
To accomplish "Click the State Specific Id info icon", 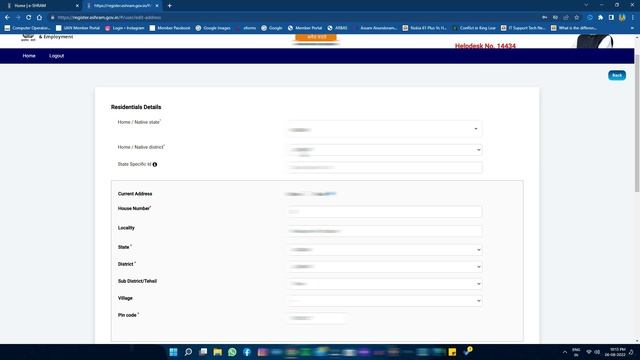I will (155, 164).
